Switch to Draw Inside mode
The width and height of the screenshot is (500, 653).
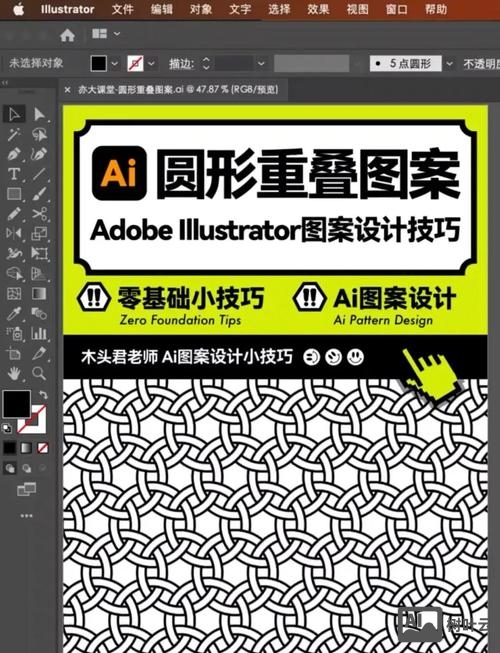tap(42, 469)
